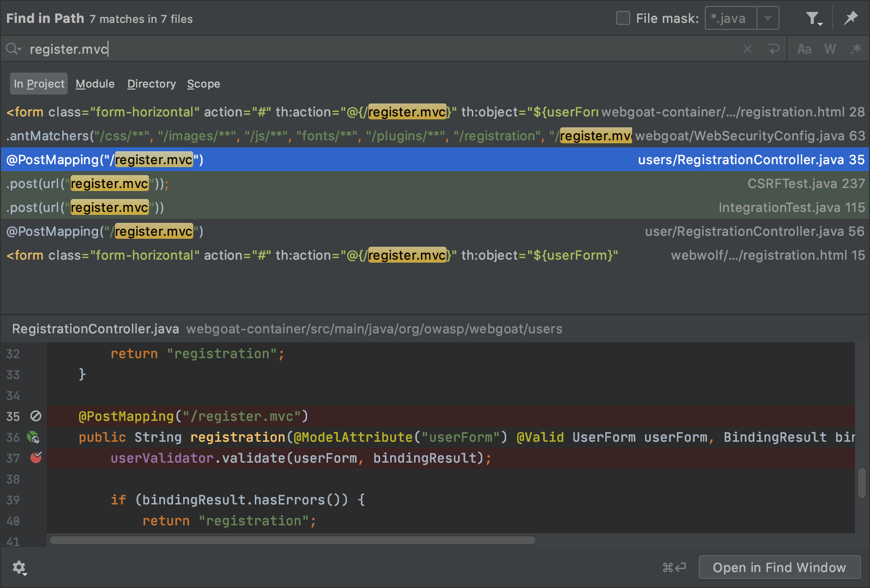Open the settings gear menu
The height and width of the screenshot is (588, 870).
coord(19,568)
